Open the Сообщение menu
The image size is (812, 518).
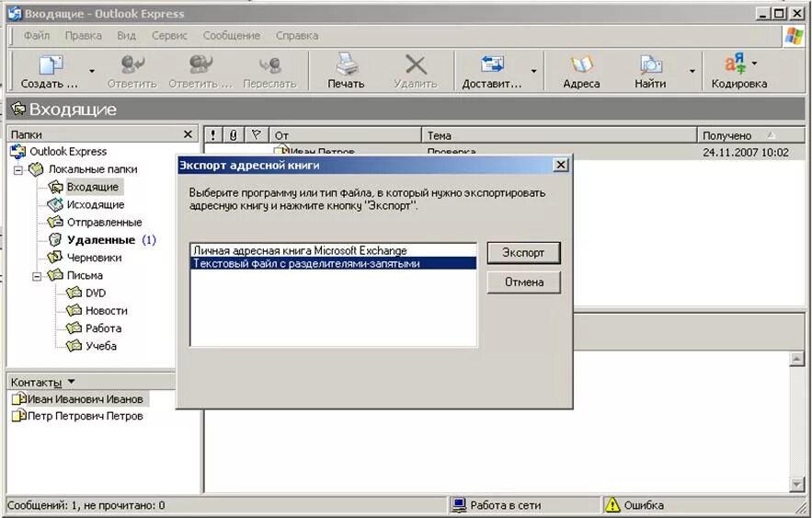click(x=232, y=36)
